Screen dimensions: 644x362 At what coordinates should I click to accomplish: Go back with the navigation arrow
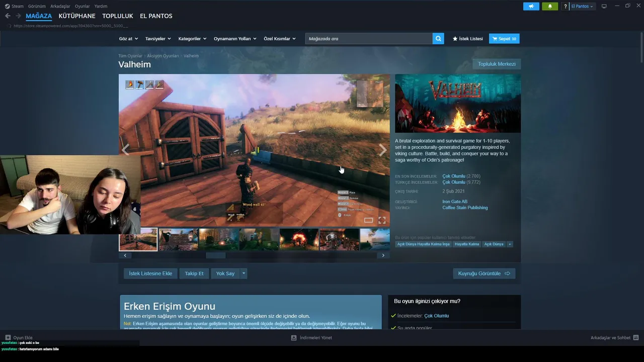[8, 16]
